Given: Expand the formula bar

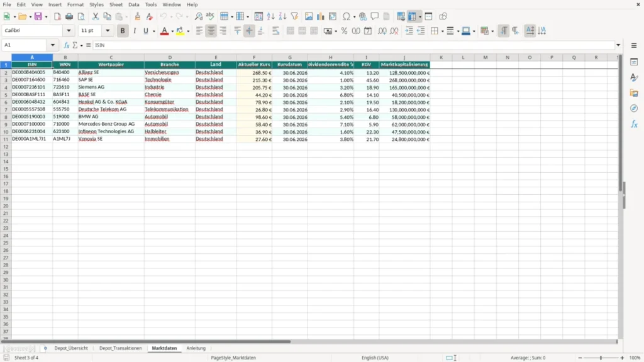Looking at the screenshot, I should click(618, 45).
